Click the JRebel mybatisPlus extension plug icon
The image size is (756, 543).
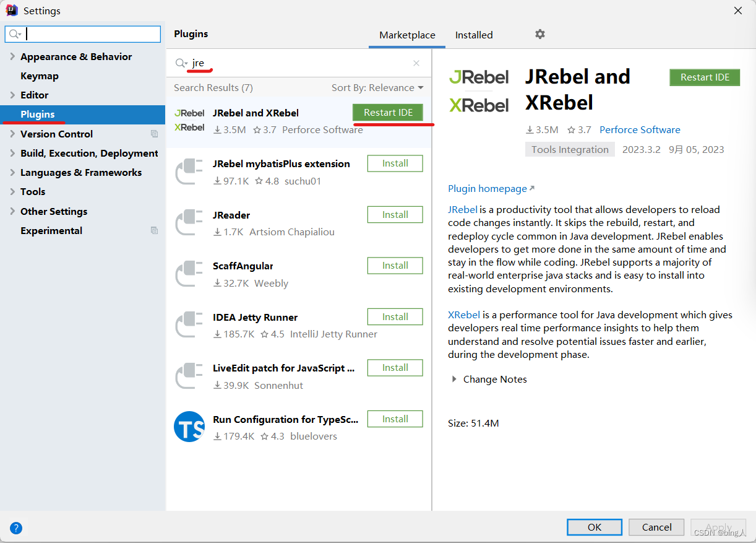click(x=189, y=172)
